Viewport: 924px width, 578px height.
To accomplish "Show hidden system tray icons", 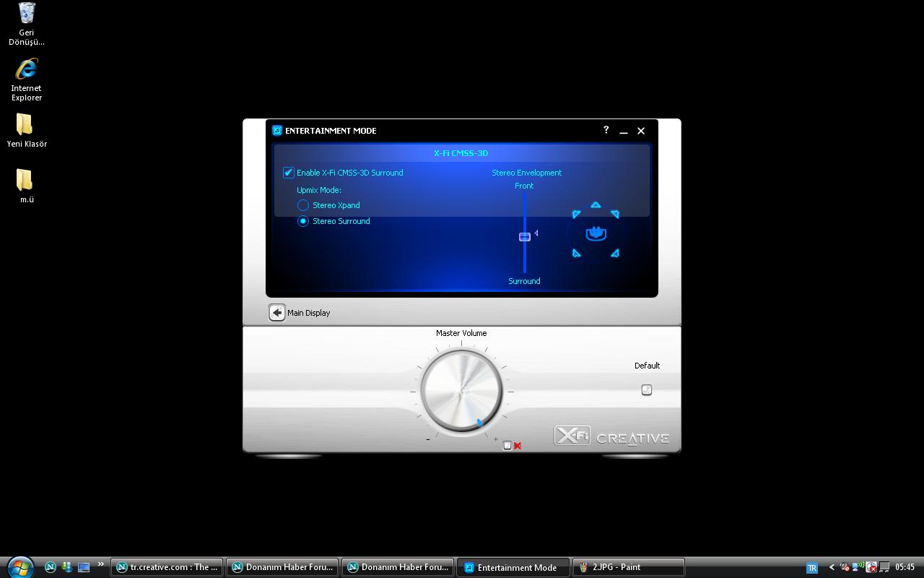I will [832, 567].
